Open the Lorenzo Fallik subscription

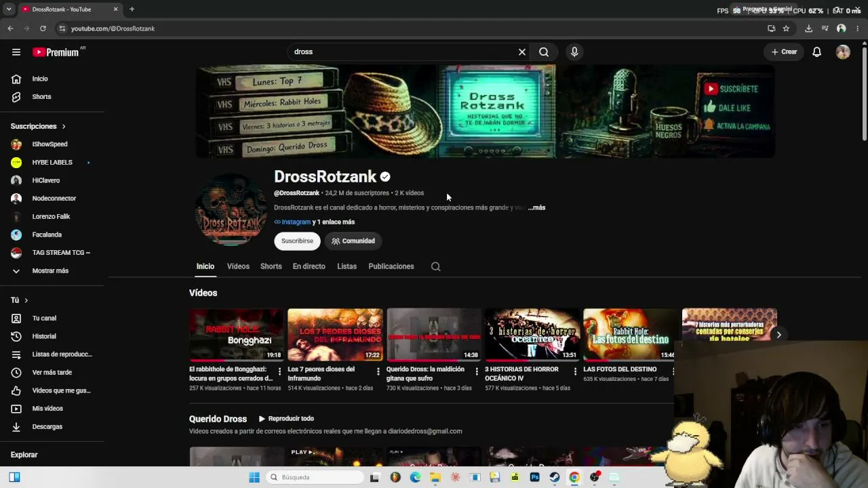click(x=52, y=217)
